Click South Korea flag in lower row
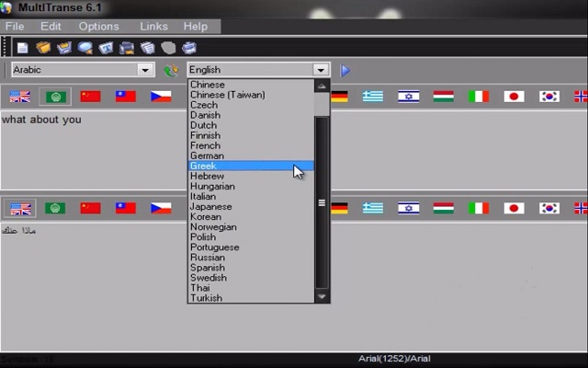The height and width of the screenshot is (368, 588). coord(549,208)
